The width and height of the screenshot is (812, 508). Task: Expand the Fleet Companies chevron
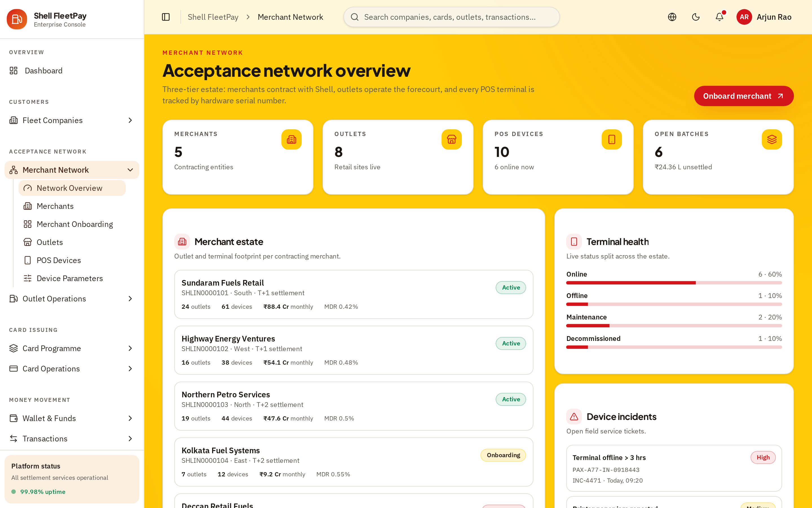tap(130, 120)
